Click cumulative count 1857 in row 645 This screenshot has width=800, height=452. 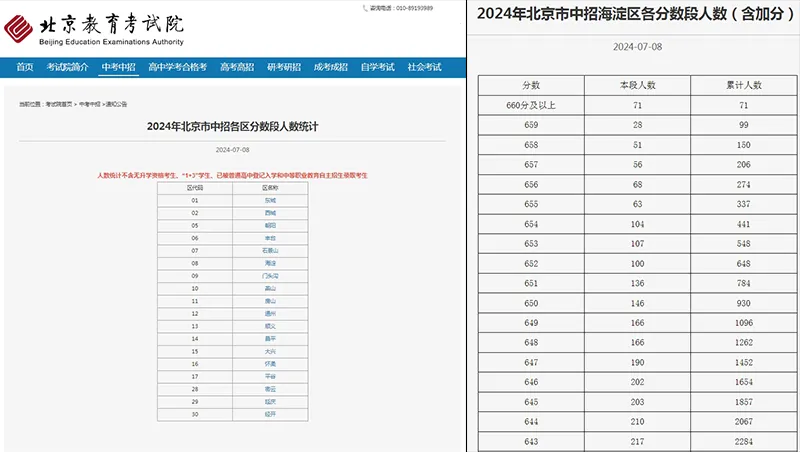tap(744, 402)
